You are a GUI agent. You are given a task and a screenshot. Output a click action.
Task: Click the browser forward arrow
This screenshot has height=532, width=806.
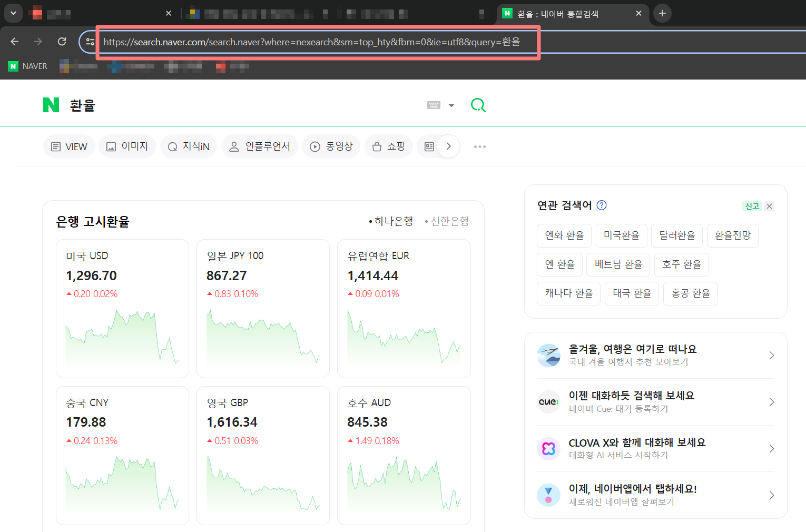(x=38, y=42)
